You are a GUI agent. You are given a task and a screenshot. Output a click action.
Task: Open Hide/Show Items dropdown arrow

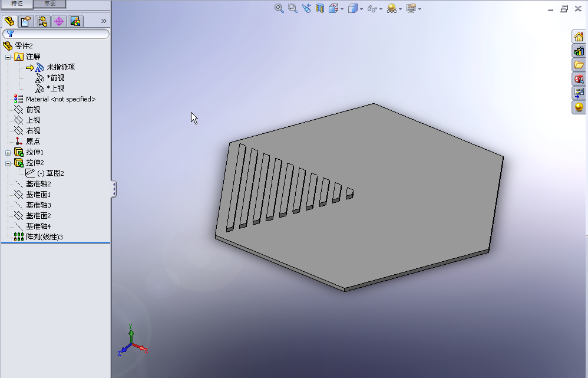click(x=381, y=9)
